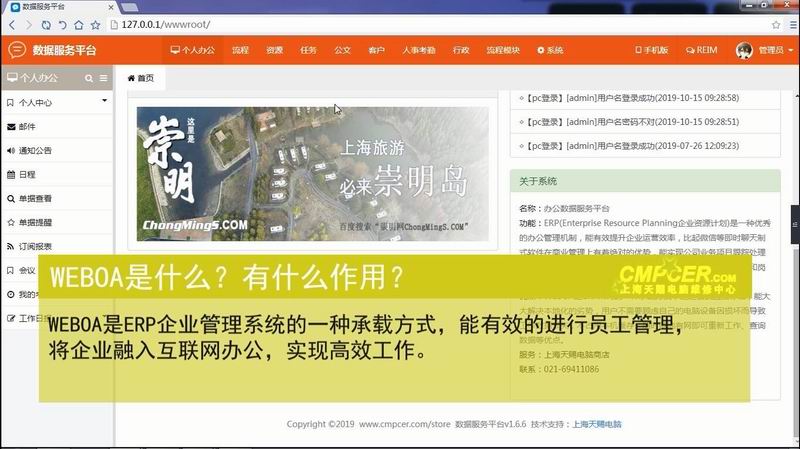The width and height of the screenshot is (800, 449).
Task: Open the 任务 menu
Action: click(x=308, y=50)
